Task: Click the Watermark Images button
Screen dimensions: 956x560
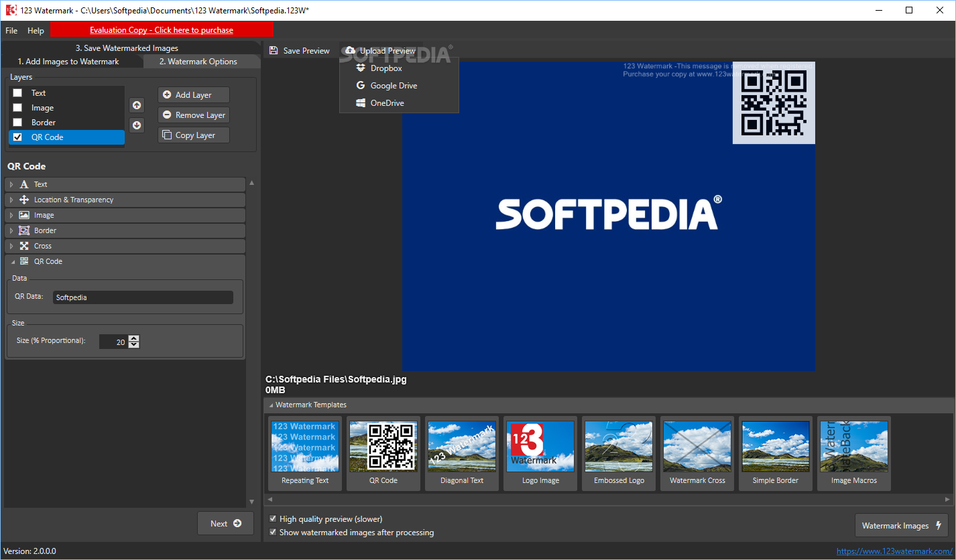Action: 902,526
